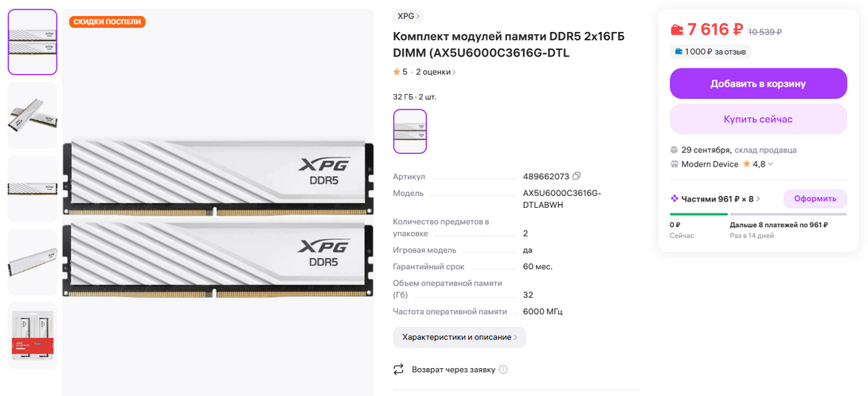
Task: Click the return info icon
Action: click(503, 370)
